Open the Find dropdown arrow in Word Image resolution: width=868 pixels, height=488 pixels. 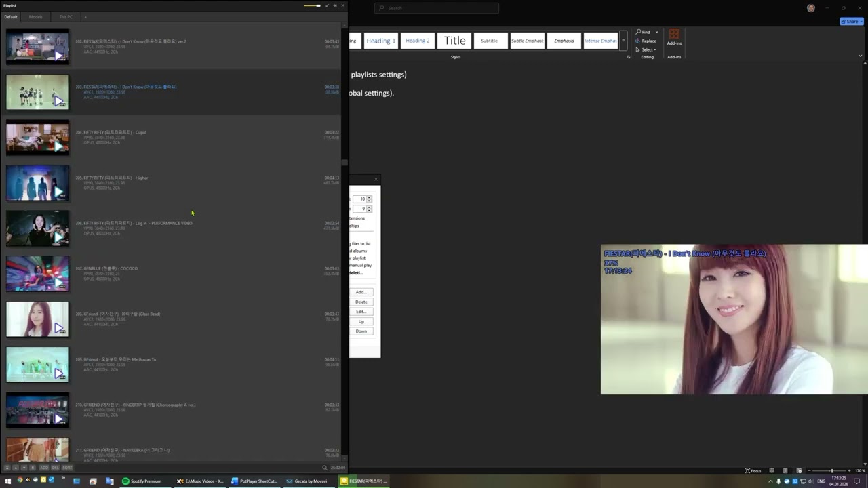[x=656, y=32]
